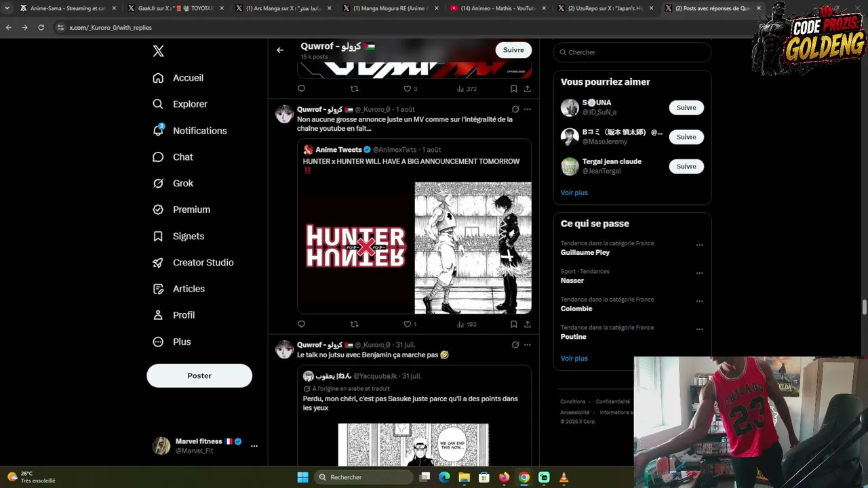The width and height of the screenshot is (868, 488).
Task: View analytics showing 193 views
Action: pos(467,325)
